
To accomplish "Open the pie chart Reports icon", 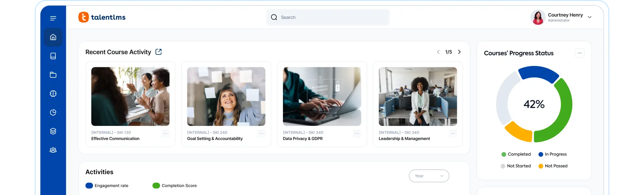I will click(x=53, y=112).
